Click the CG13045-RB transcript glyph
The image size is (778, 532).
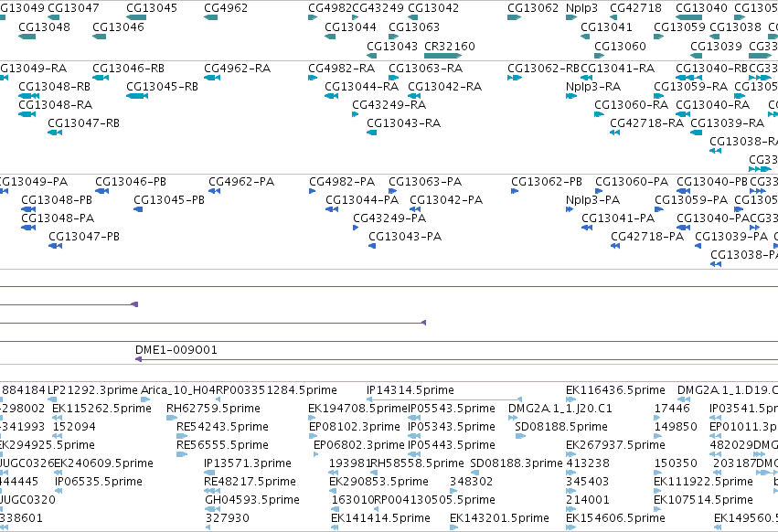point(137,96)
